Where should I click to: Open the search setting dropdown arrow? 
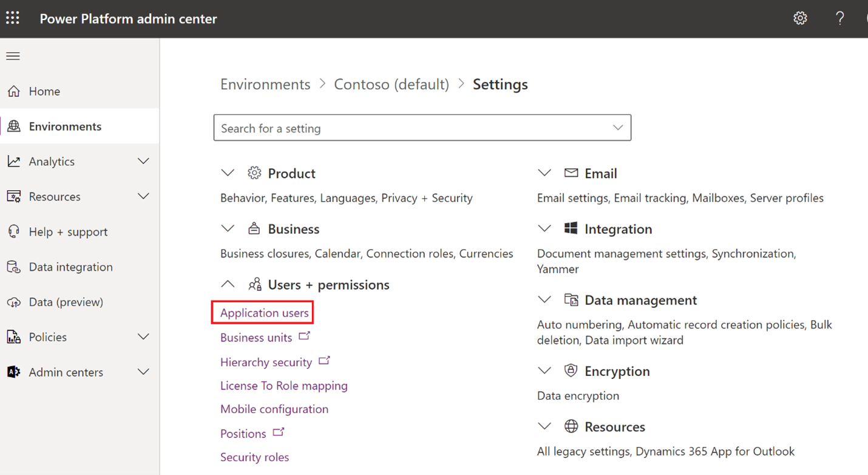pos(618,128)
